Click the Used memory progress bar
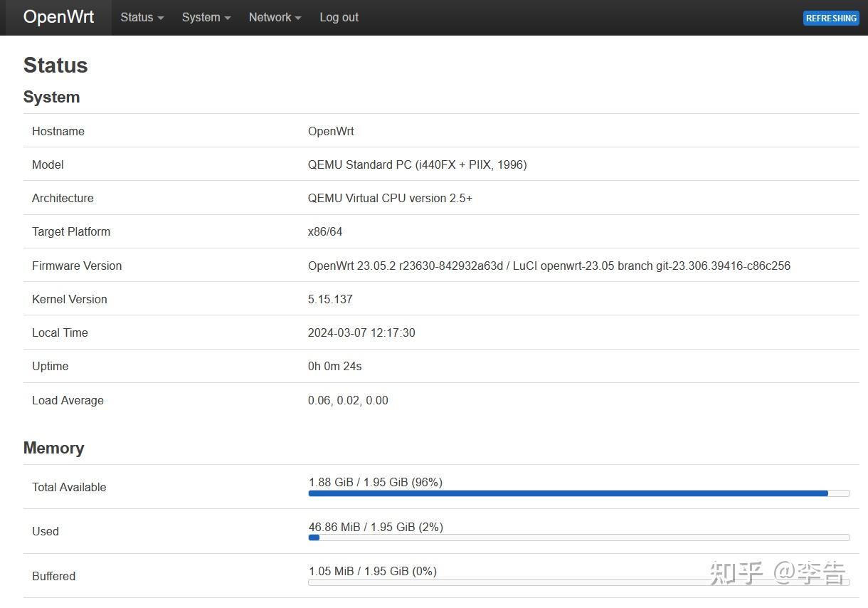Image resolution: width=868 pixels, height=608 pixels. click(579, 538)
